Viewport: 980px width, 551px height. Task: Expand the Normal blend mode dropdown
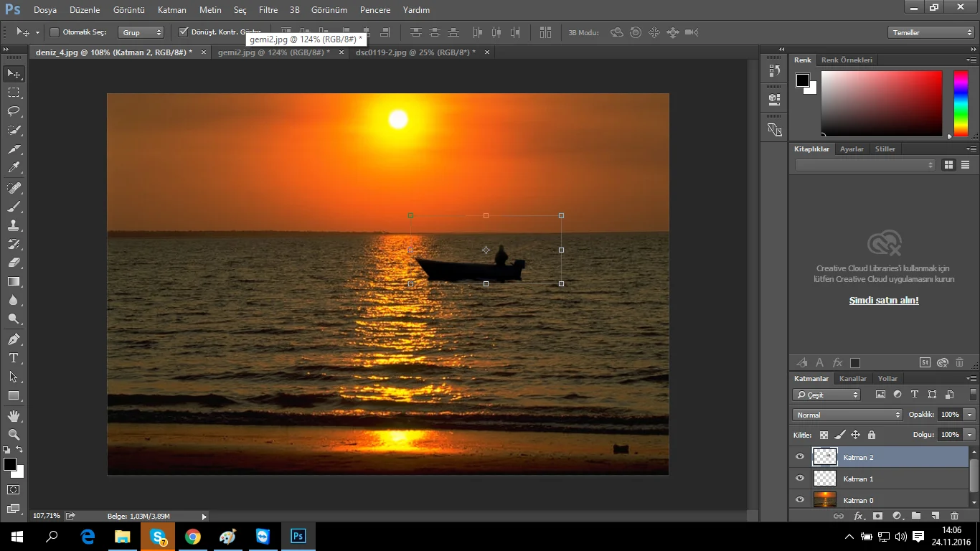[847, 415]
